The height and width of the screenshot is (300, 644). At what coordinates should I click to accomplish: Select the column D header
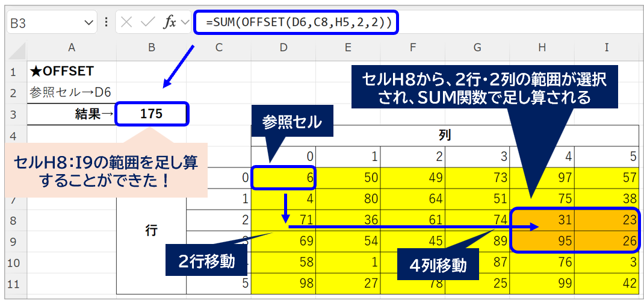coord(283,48)
